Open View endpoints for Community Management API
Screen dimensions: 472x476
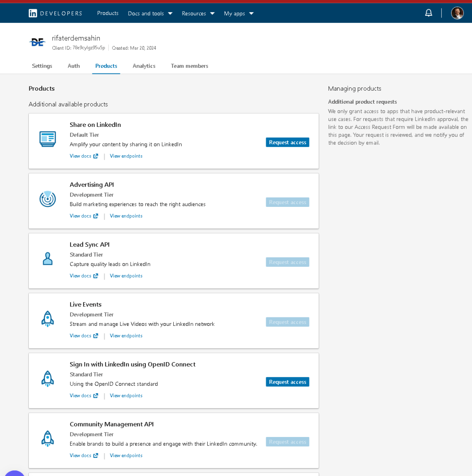click(x=126, y=456)
